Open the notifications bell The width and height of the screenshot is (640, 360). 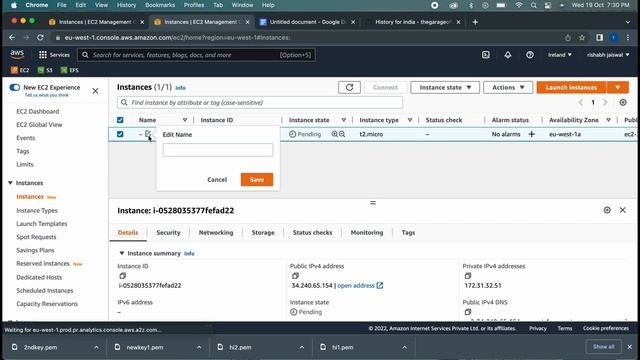508,55
